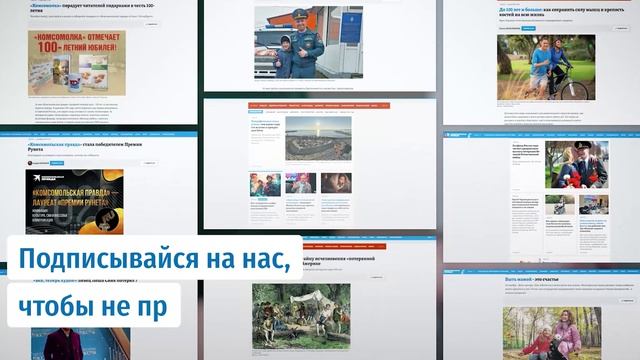
Task: Click the painting of people in a forest camp
Action: (301, 316)
